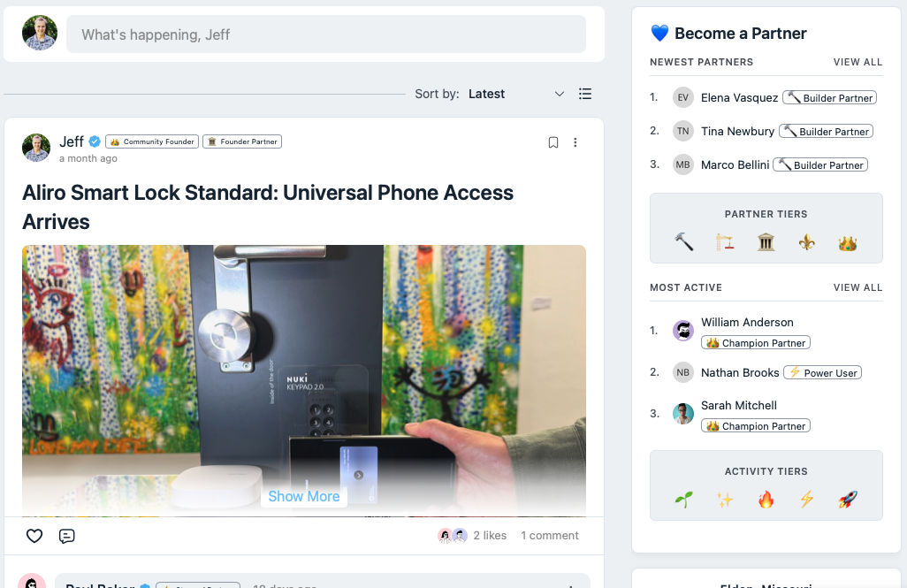View the 2 likes list
This screenshot has height=588, width=907.
(490, 535)
